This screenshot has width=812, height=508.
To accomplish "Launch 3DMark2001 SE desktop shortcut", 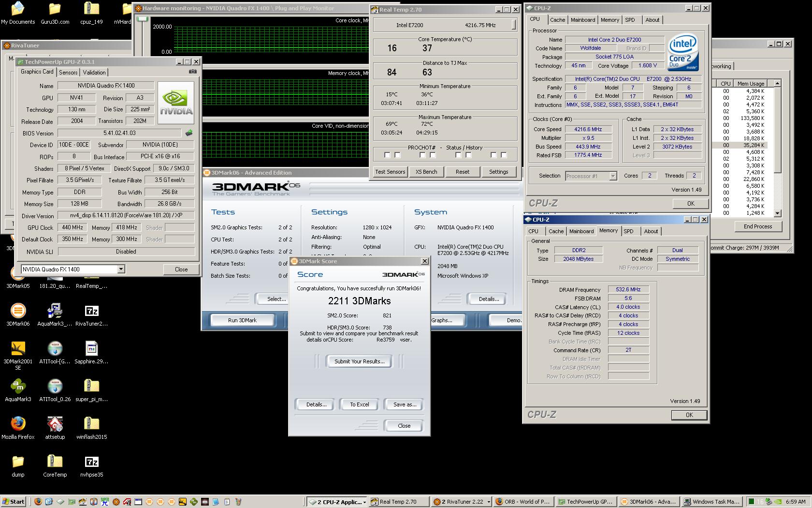I will (x=18, y=356).
